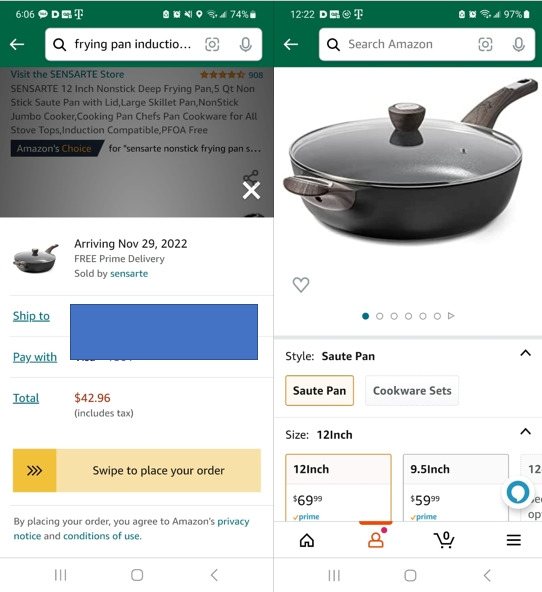Add the saute pan to wishlist via the heart icon
Viewport: 542px width, 592px height.
click(301, 285)
